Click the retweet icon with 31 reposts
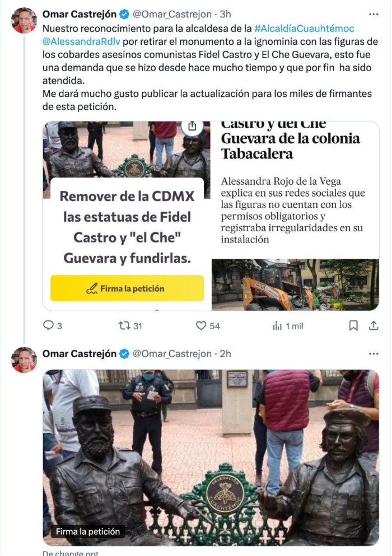Screen dimensions: 392x556 tap(124, 325)
